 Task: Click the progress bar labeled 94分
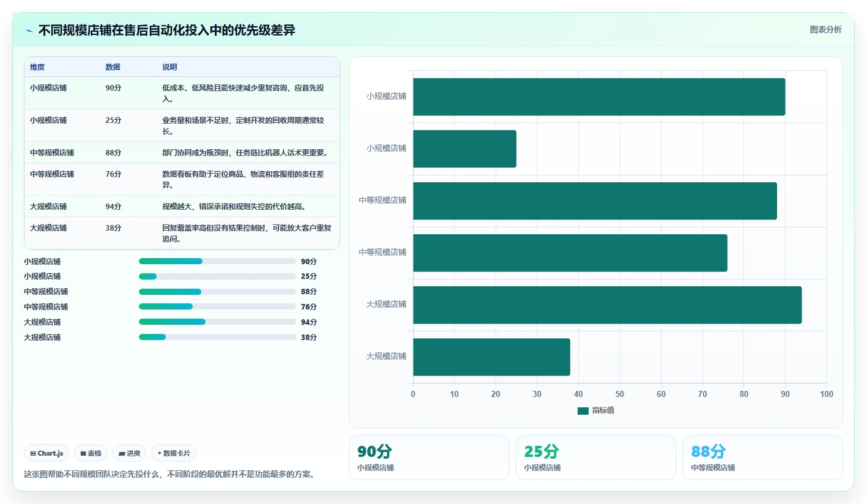click(x=217, y=322)
